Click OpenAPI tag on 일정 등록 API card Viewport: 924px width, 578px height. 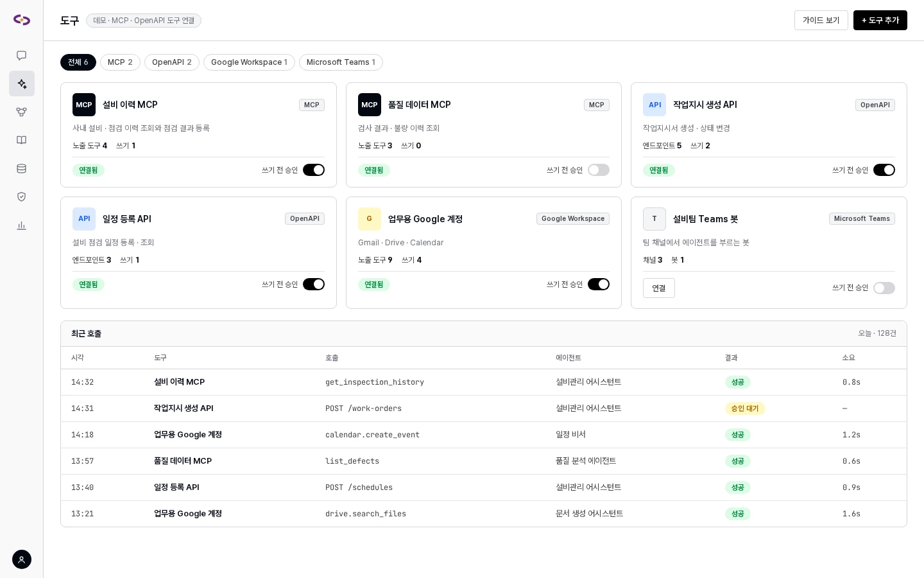click(x=305, y=219)
